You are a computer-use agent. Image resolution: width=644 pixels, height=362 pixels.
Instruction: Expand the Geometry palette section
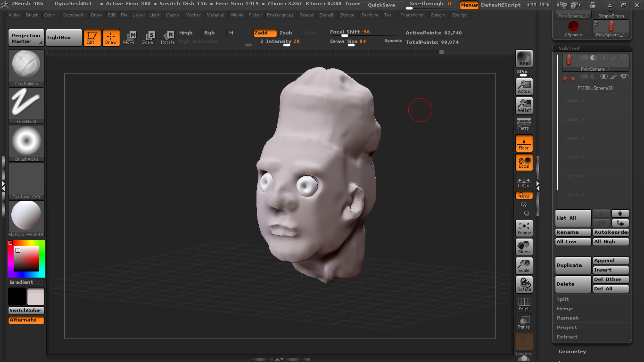click(572, 352)
